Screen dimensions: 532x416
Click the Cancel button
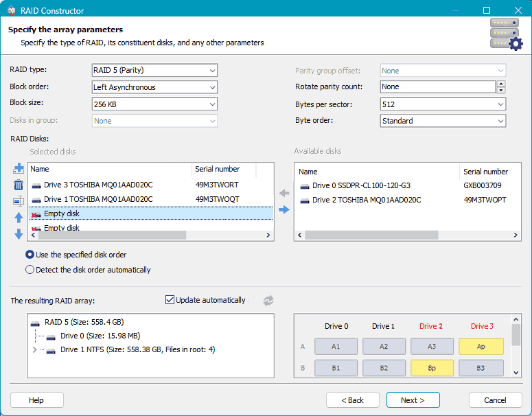pyautogui.click(x=496, y=400)
